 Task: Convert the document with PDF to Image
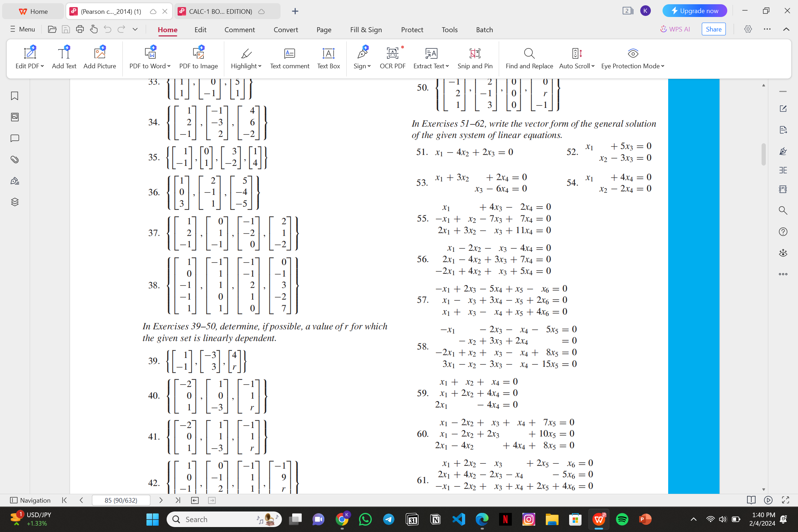[198, 58]
